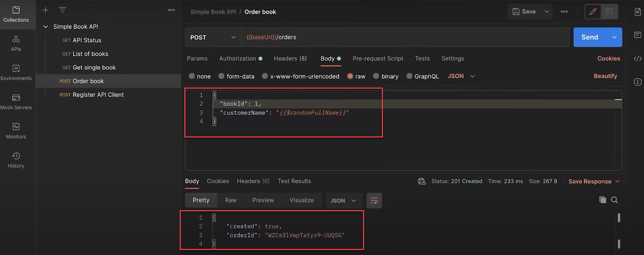Open the code snippet icon
The image size is (644, 255).
pos(637,59)
